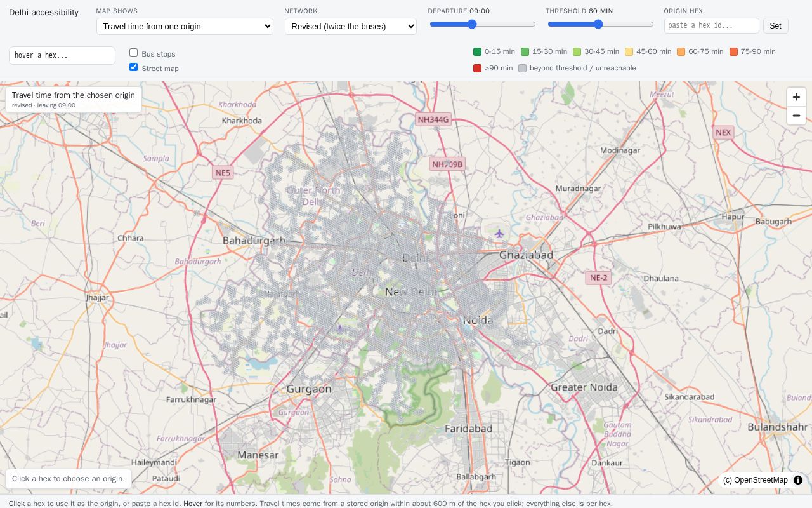
Task: Click the NE-2 highway shield
Action: click(598, 277)
